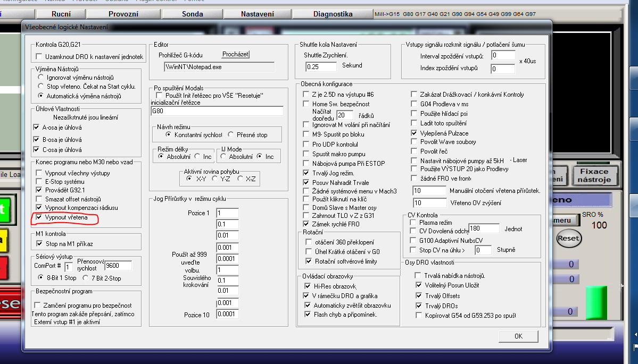Enable Uzamknout DRO k nastavení jednotek
The width and height of the screenshot is (638, 364).
coord(39,56)
